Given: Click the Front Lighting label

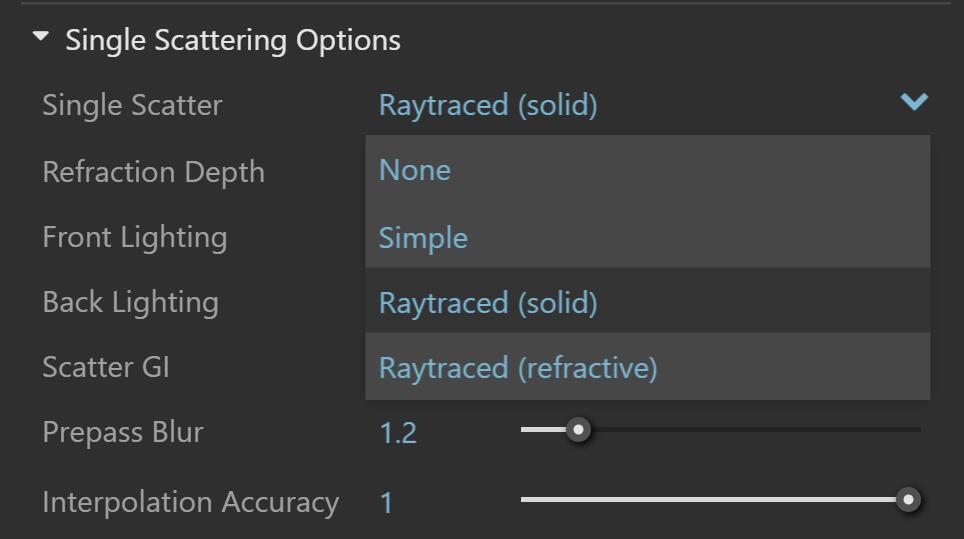Looking at the screenshot, I should point(134,237).
